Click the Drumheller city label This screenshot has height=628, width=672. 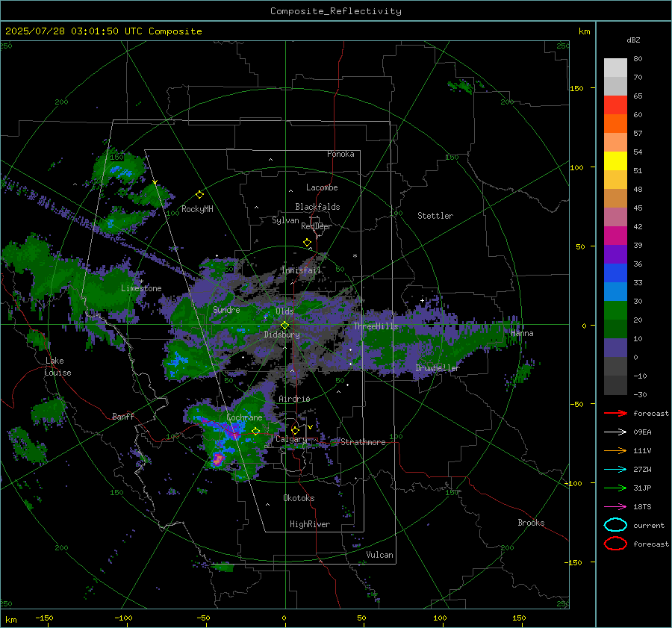438,368
